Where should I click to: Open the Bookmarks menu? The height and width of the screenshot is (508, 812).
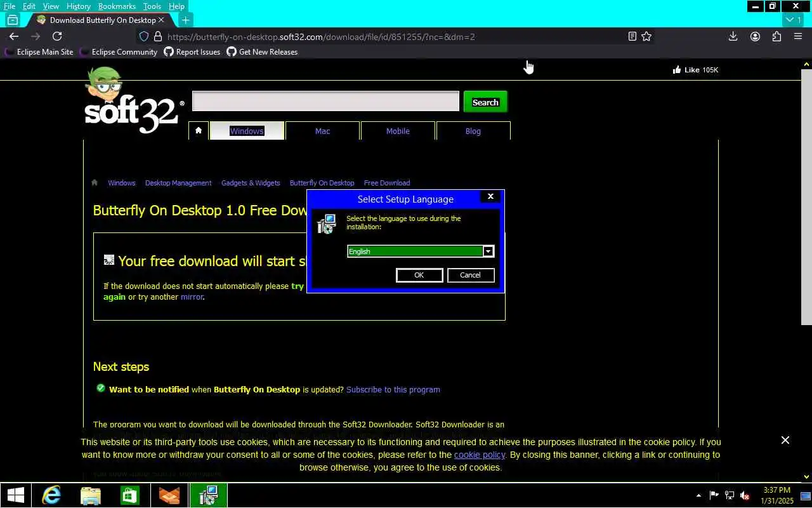point(117,6)
